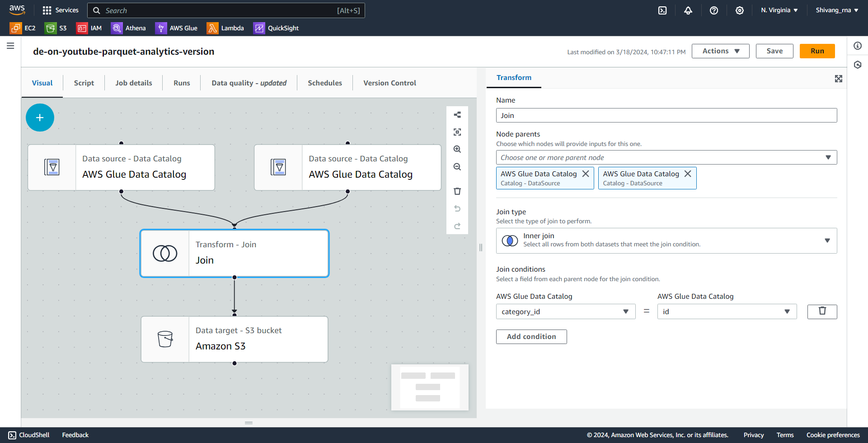Switch to the Runs tab
This screenshot has width=868, height=443.
click(x=182, y=83)
